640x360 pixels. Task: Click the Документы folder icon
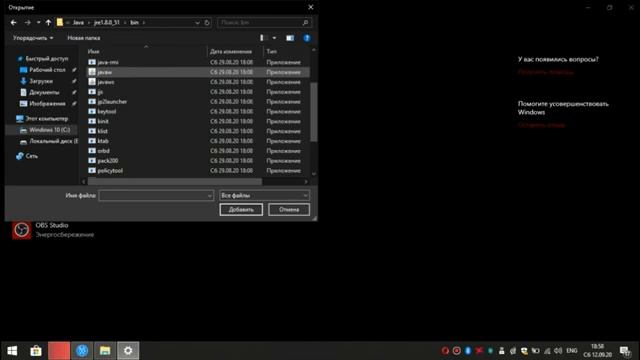tap(23, 92)
